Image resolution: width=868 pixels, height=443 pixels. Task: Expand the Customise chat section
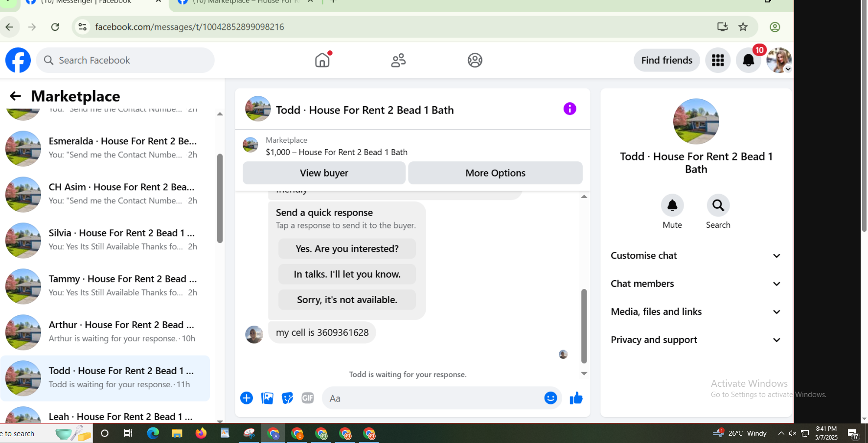(x=695, y=256)
